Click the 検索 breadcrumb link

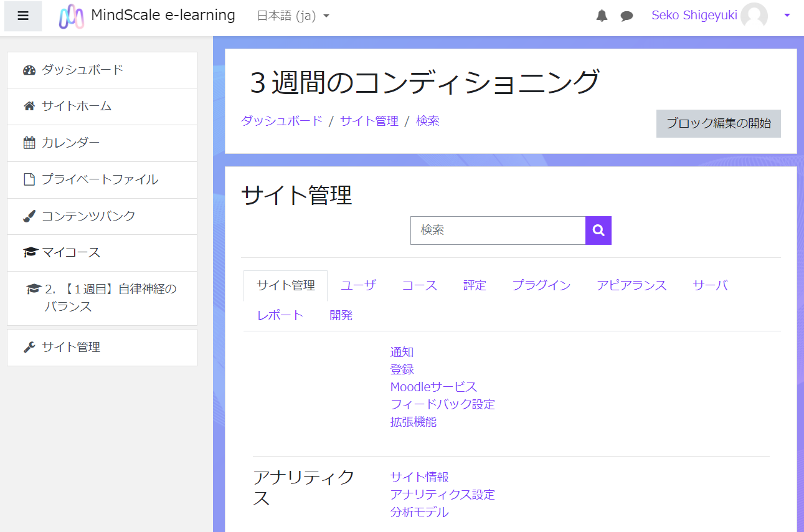pos(428,121)
